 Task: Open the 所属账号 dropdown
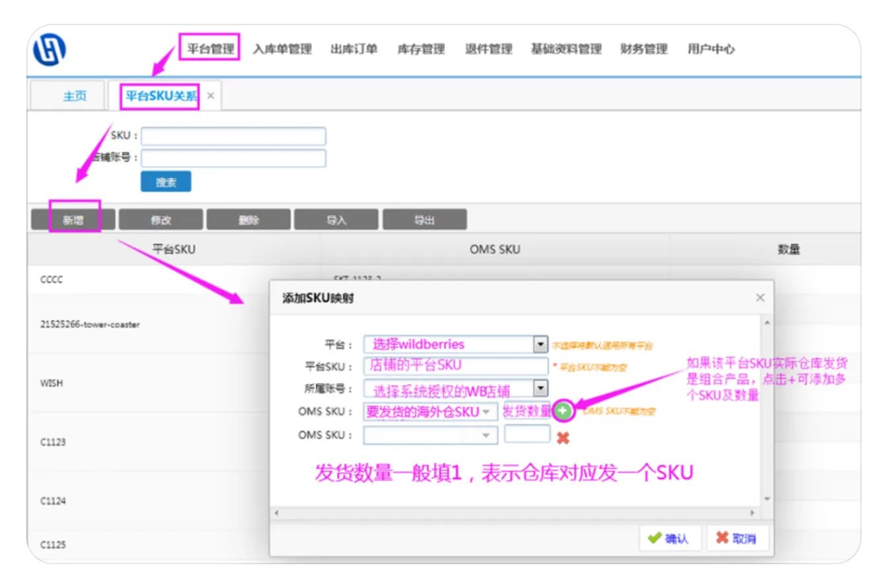[540, 388]
